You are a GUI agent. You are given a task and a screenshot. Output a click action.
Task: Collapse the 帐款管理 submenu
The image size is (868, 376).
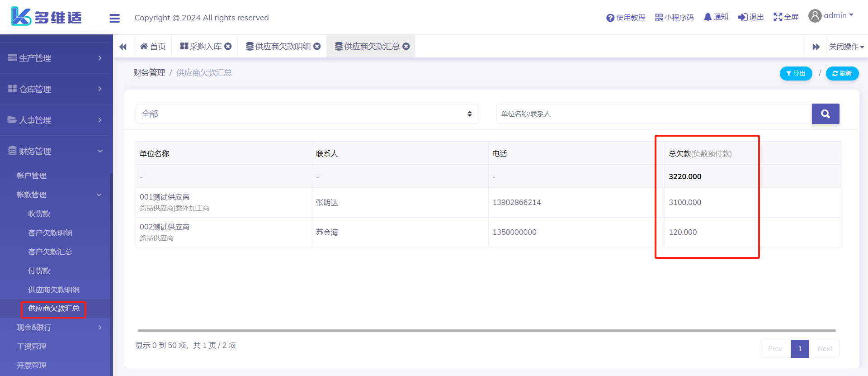(56, 195)
